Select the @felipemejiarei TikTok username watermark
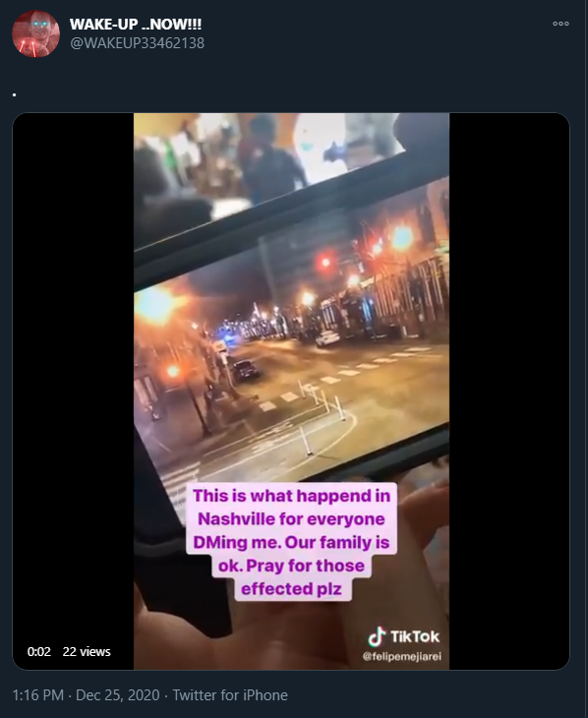This screenshot has width=588, height=718. click(402, 656)
